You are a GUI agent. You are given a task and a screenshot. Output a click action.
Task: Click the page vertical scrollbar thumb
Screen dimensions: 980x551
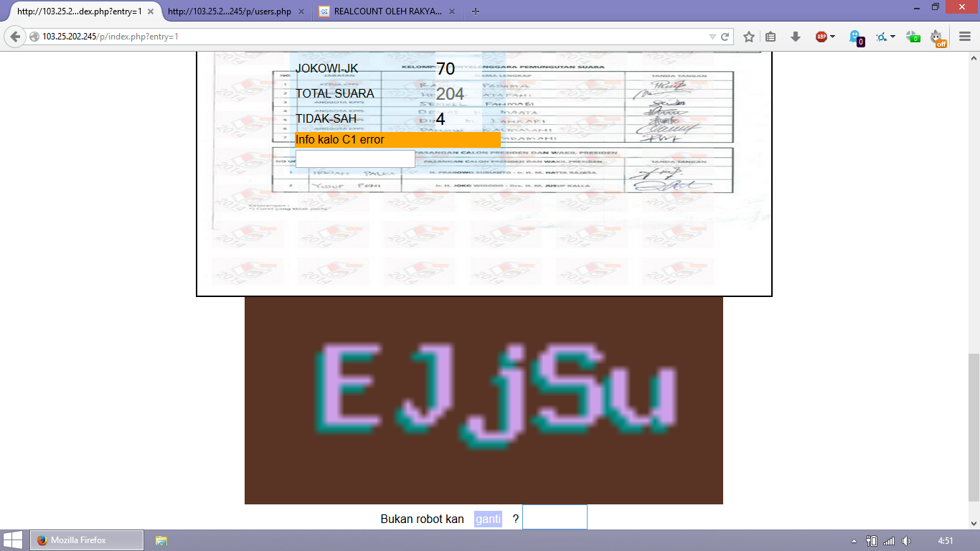974,428
